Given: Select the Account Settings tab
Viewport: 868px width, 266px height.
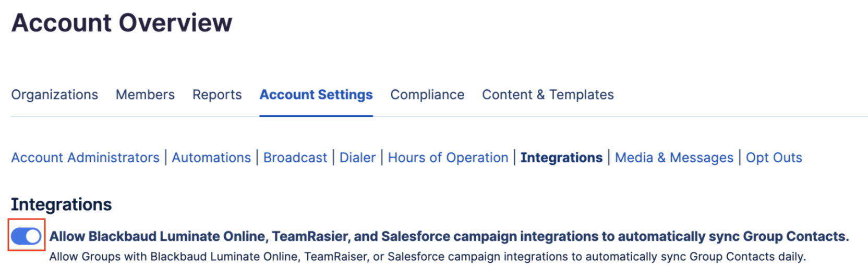Looking at the screenshot, I should tap(316, 94).
